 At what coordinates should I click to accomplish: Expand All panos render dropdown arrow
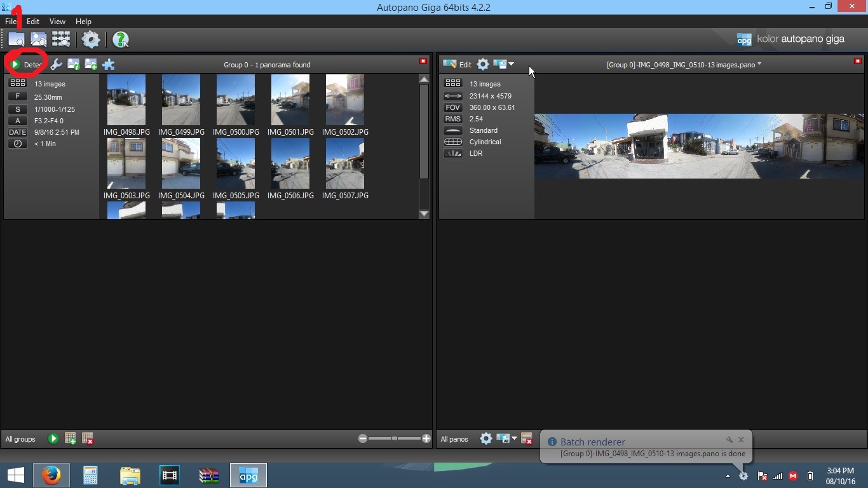coord(514,438)
